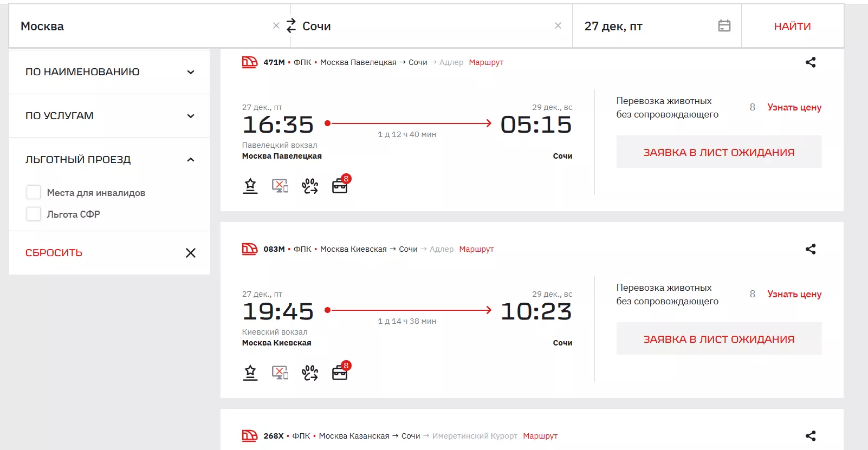Open Маршрут link for train 083M
The image size is (868, 450).
[x=476, y=249]
